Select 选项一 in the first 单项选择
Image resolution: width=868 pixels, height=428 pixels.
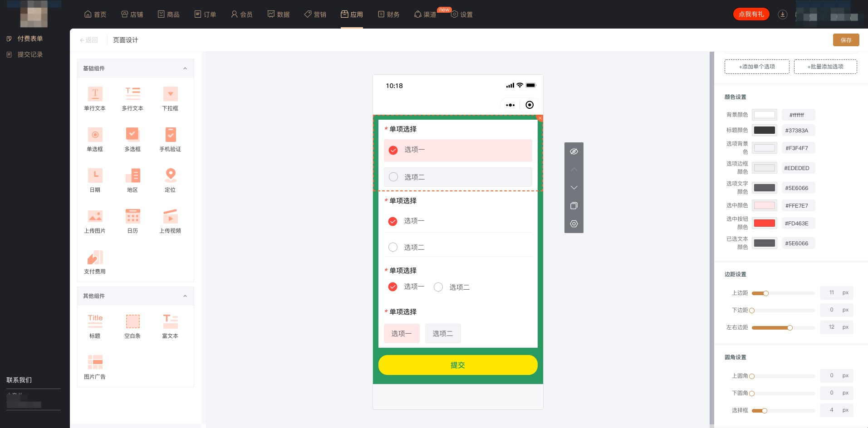pos(458,150)
